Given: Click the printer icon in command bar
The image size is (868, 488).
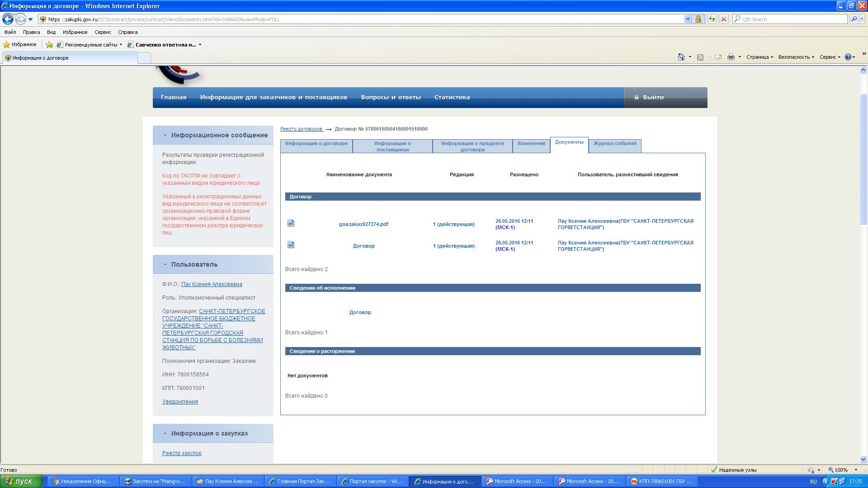Looking at the screenshot, I should (x=731, y=57).
